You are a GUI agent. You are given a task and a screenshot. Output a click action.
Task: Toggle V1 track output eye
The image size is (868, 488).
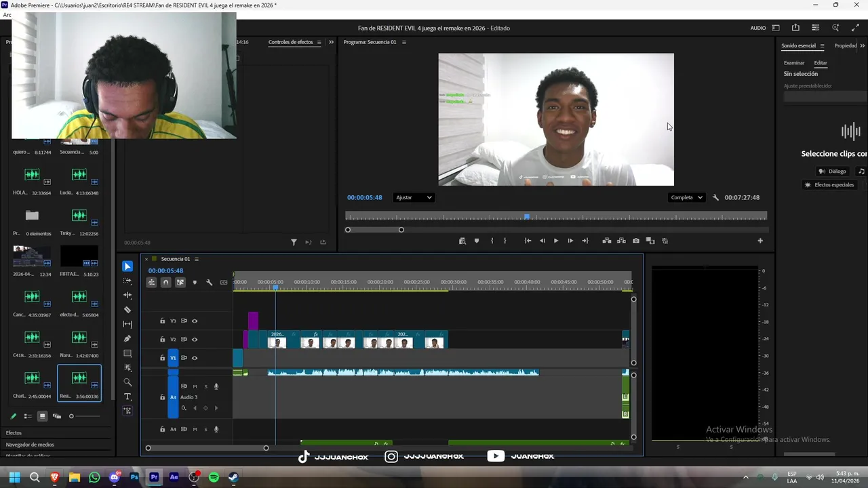pos(195,358)
